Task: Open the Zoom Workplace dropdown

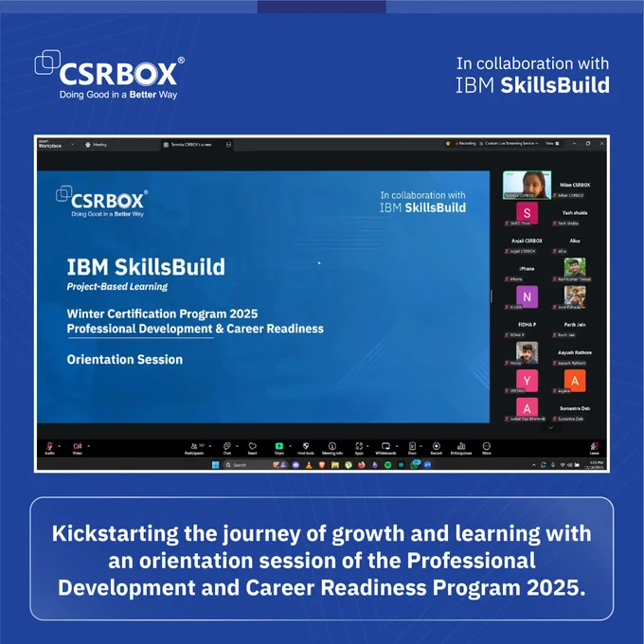Action: pyautogui.click(x=72, y=144)
